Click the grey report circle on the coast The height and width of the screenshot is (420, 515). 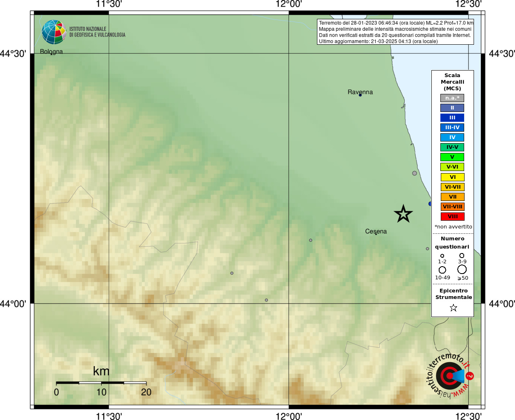(x=415, y=173)
